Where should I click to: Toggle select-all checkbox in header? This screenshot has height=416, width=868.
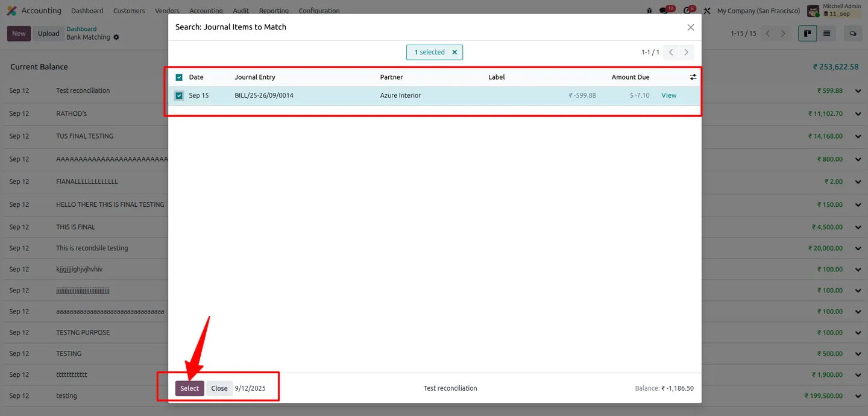click(179, 77)
